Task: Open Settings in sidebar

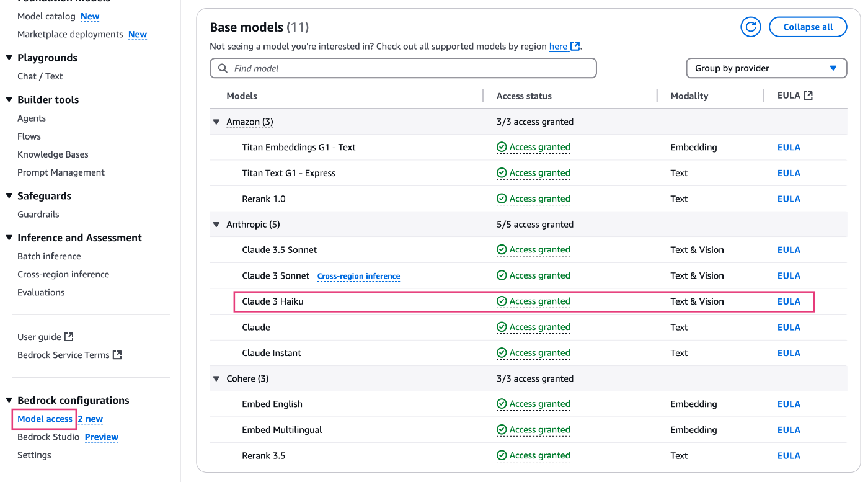Action: pyautogui.click(x=34, y=455)
